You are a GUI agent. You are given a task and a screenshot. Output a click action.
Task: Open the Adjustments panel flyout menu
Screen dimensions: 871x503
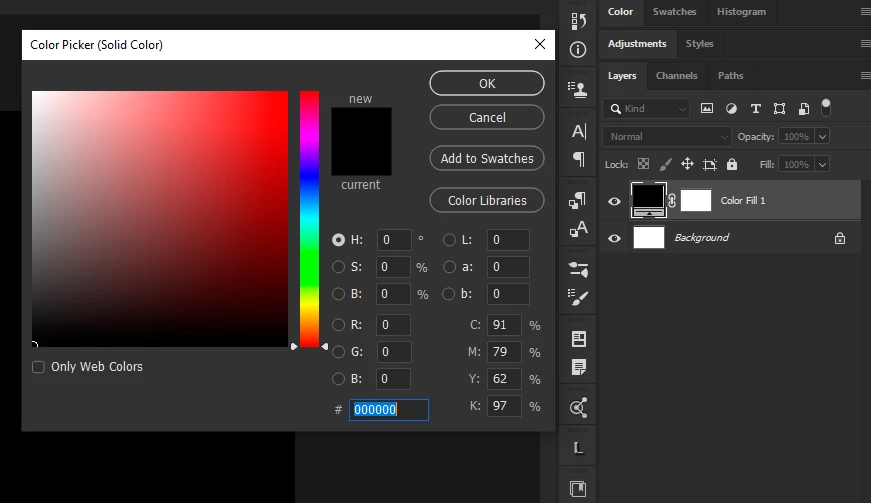pos(865,43)
